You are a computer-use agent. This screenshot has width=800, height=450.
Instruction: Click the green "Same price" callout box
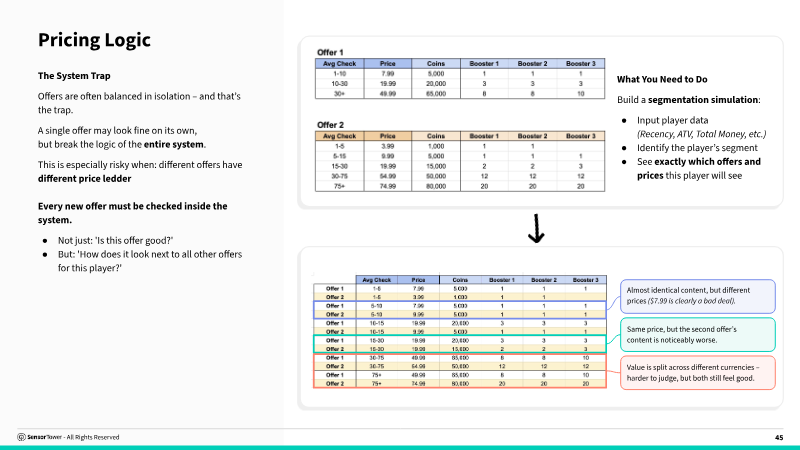point(697,335)
